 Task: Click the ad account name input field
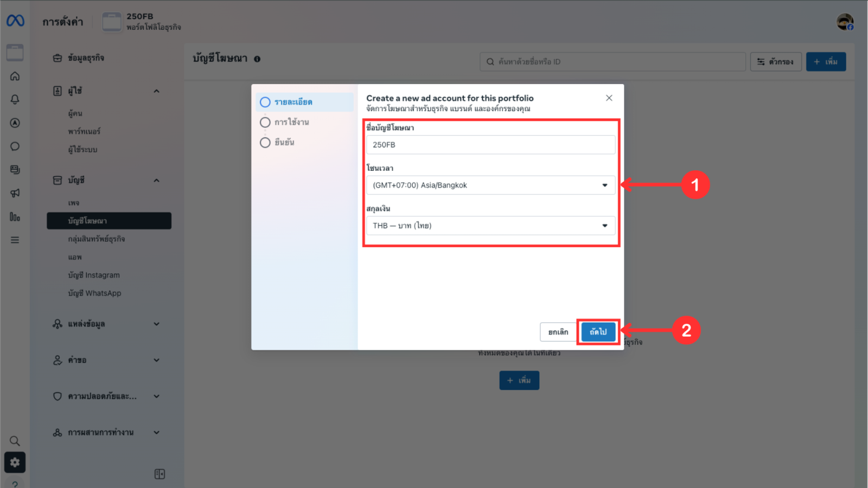pos(490,145)
